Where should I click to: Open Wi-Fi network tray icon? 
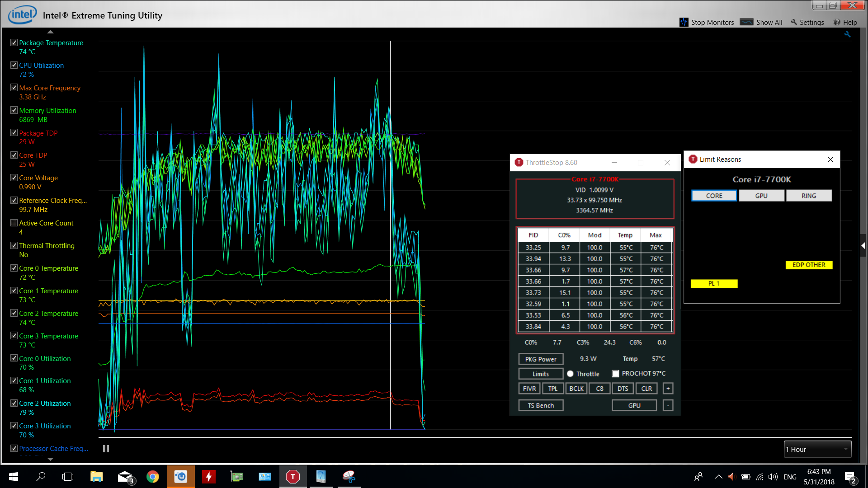[x=760, y=477]
